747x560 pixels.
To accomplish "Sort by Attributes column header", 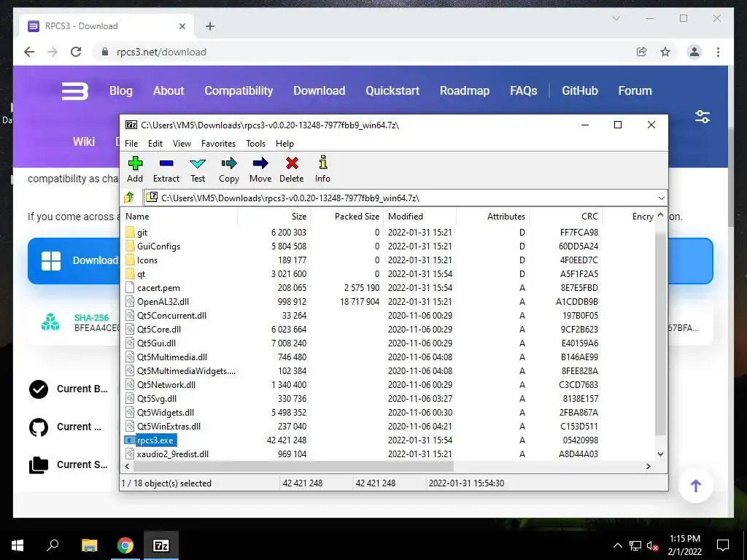I will click(492, 216).
